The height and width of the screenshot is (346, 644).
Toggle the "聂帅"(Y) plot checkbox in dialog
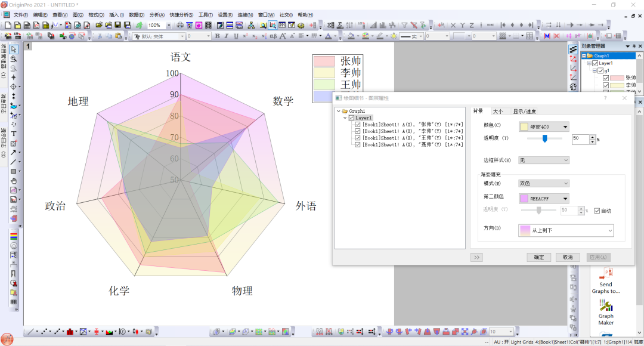(x=358, y=144)
